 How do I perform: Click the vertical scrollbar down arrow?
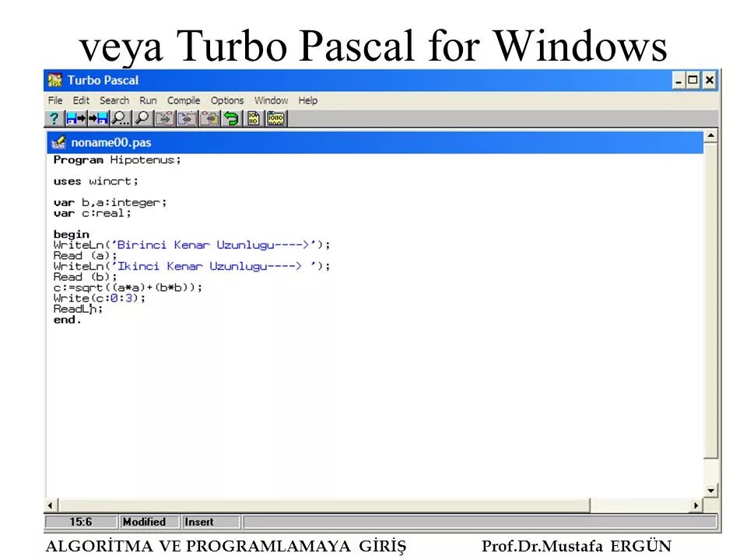click(710, 491)
